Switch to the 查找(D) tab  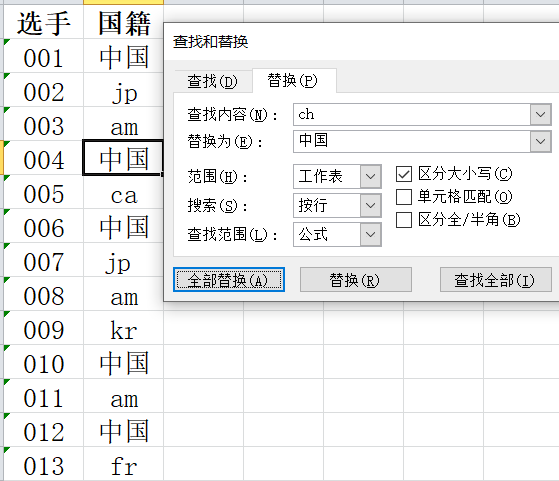pos(213,81)
